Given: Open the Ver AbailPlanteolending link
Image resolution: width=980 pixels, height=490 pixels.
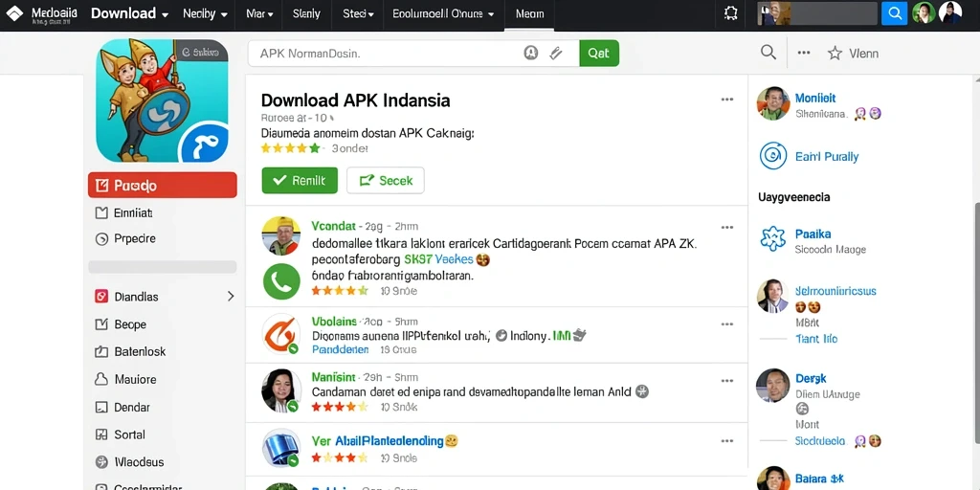Looking at the screenshot, I should pyautogui.click(x=377, y=441).
